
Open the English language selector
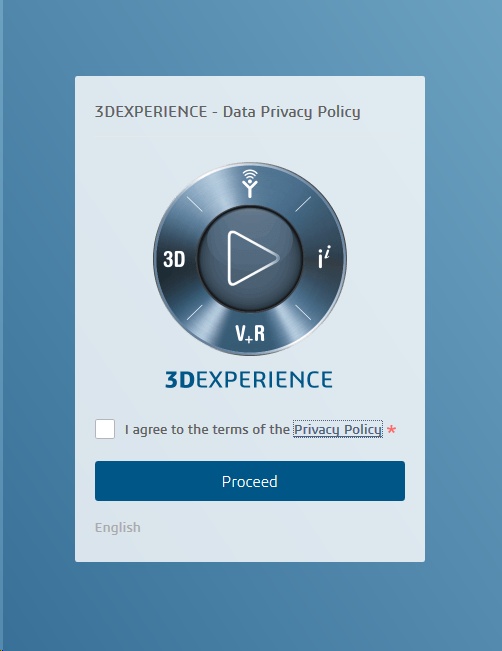pyautogui.click(x=118, y=527)
